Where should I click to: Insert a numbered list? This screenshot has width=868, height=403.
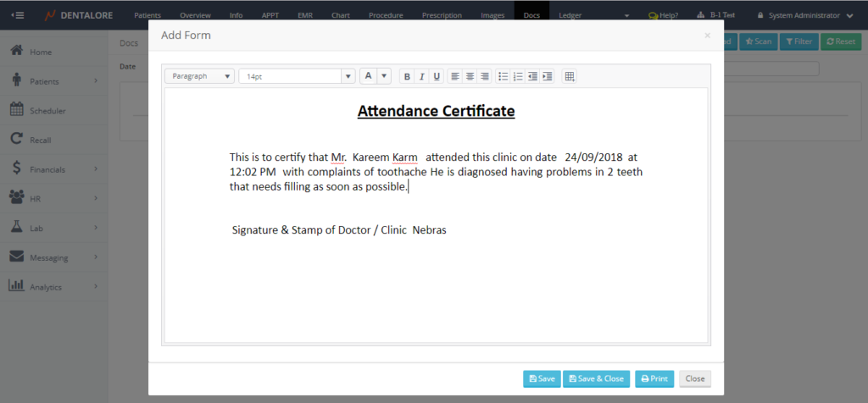click(518, 76)
